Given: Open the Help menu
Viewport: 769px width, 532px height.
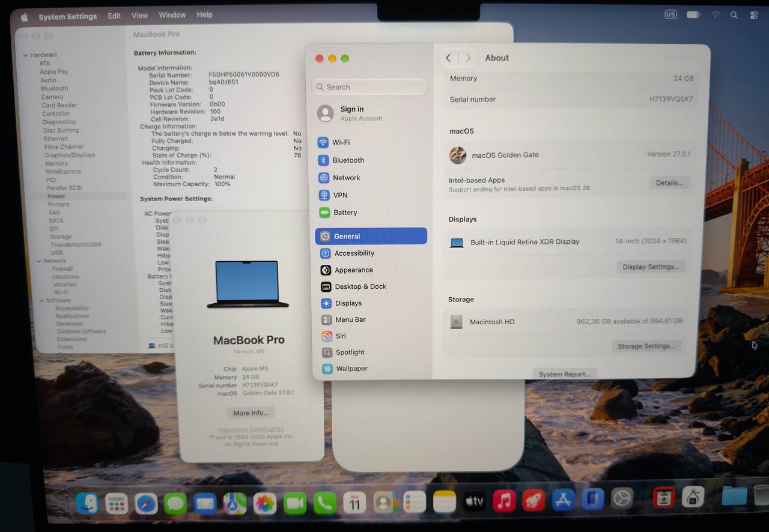Looking at the screenshot, I should point(204,14).
